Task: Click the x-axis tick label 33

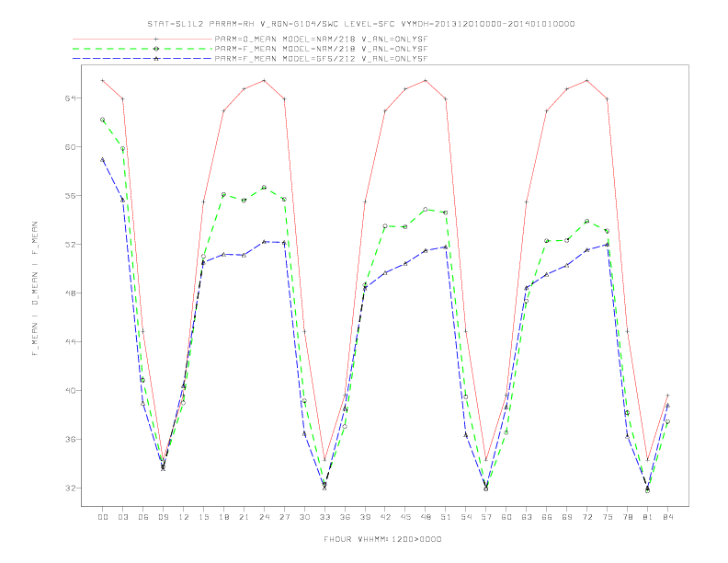Action: point(324,517)
